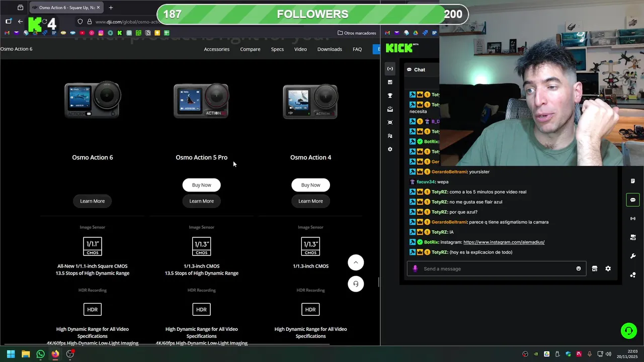
Task: Open the stream broadcast icon in Kick sidebar
Action: [x=390, y=68]
